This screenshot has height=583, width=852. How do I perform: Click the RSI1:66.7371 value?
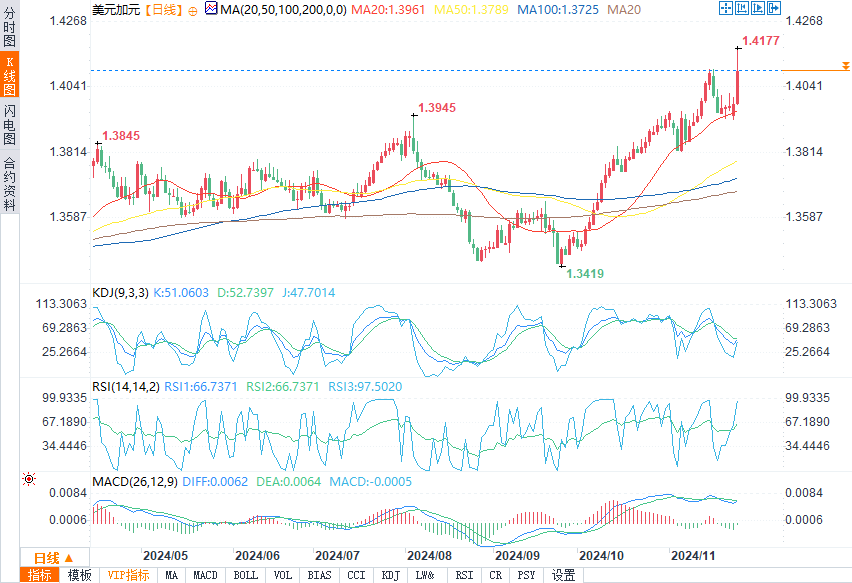point(201,387)
